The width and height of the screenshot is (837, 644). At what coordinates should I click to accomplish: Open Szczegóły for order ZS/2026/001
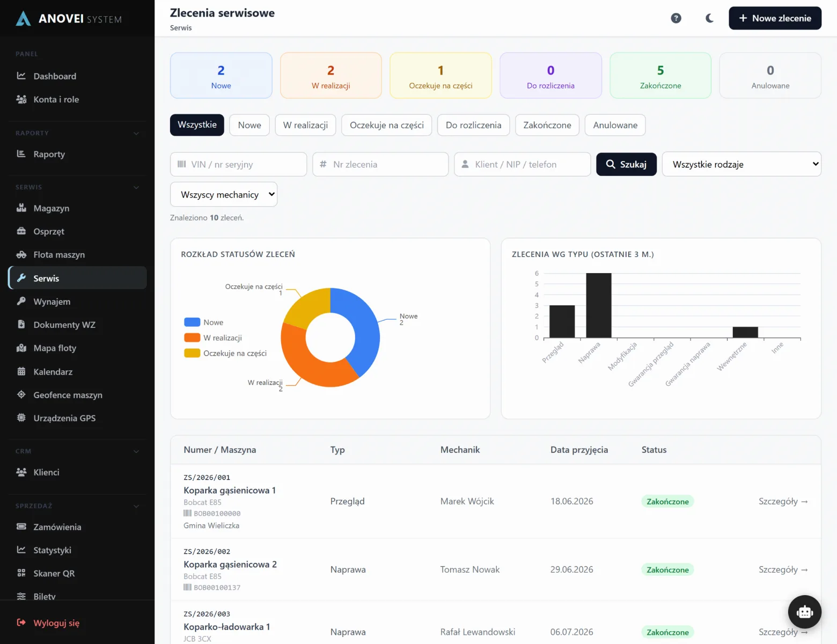coord(783,501)
